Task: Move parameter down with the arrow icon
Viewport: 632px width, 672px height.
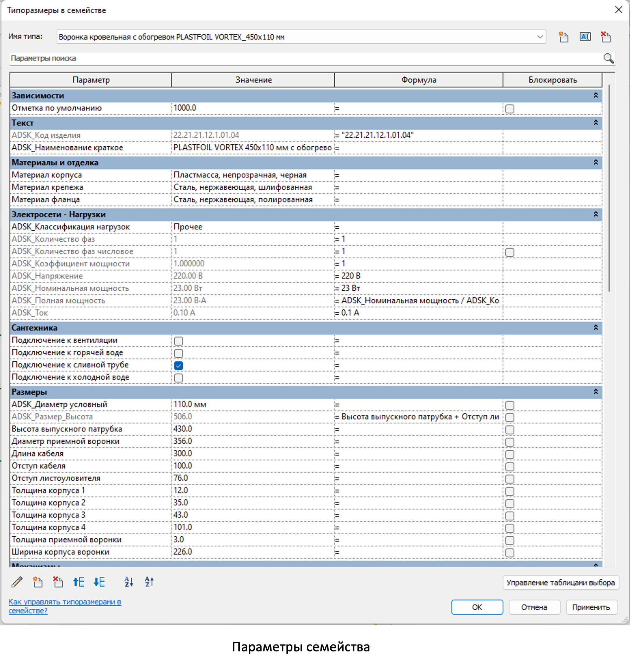Action: [99, 582]
